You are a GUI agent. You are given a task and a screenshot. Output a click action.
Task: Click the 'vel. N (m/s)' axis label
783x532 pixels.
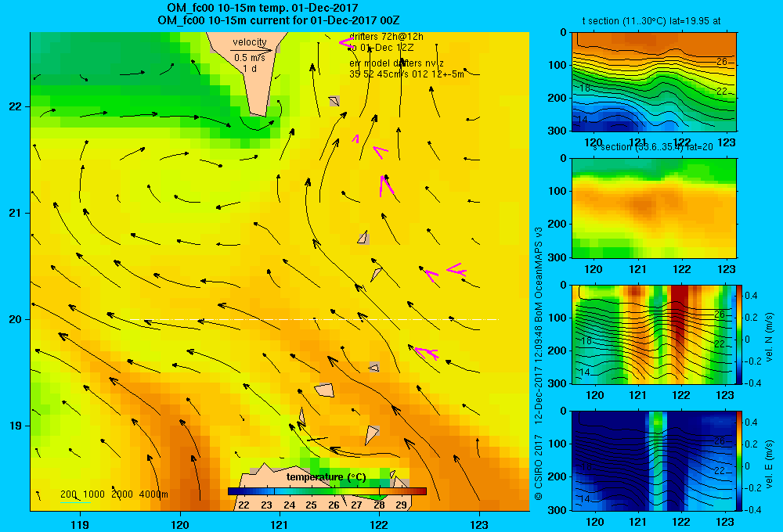[x=769, y=337]
